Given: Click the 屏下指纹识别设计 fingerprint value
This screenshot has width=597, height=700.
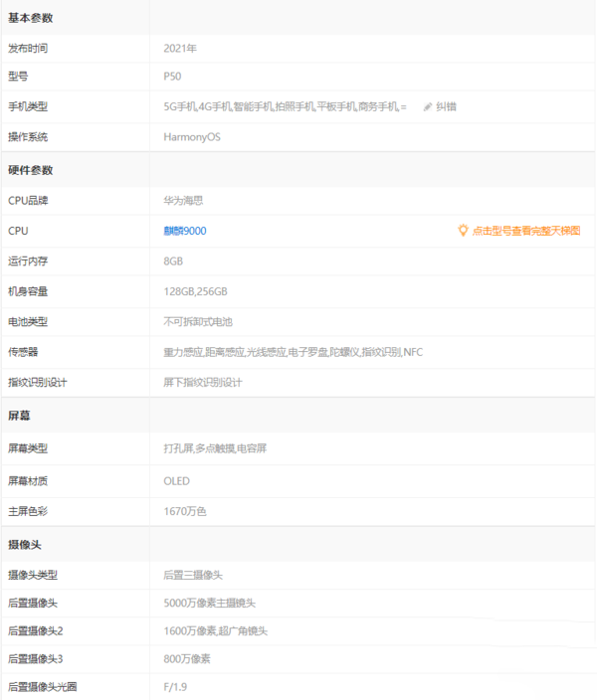Looking at the screenshot, I should tap(203, 382).
